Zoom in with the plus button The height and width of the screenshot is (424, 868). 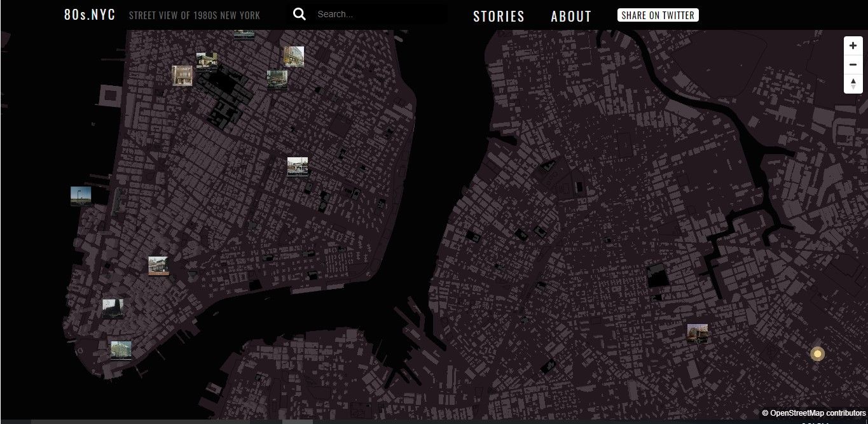click(853, 46)
